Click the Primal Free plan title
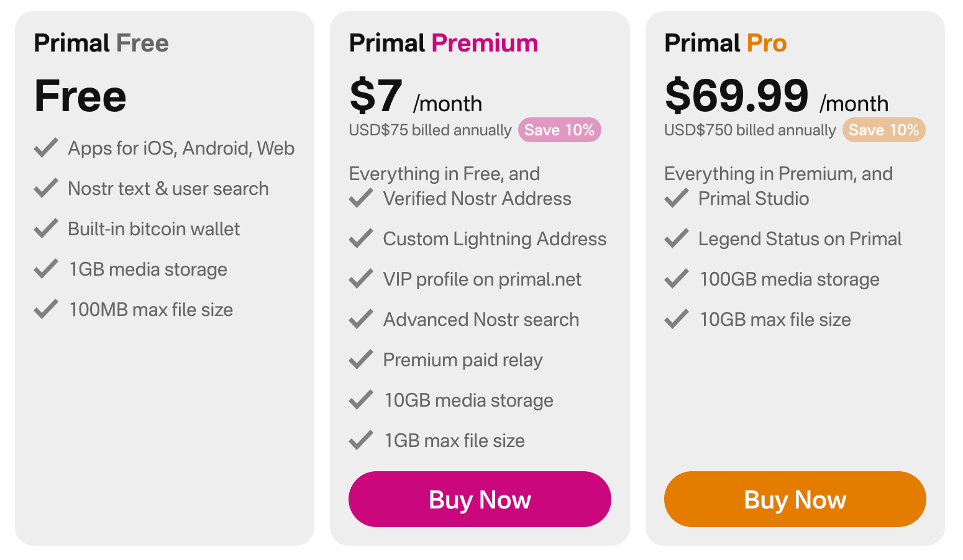The width and height of the screenshot is (963, 560). 101,43
